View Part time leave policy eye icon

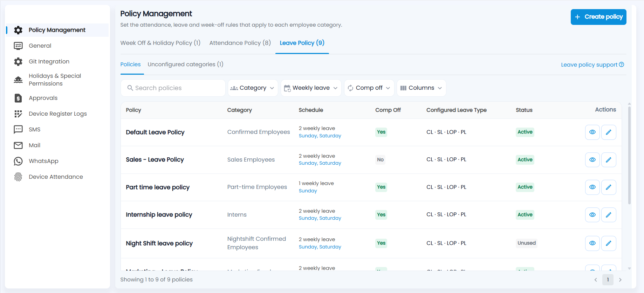pos(592,187)
